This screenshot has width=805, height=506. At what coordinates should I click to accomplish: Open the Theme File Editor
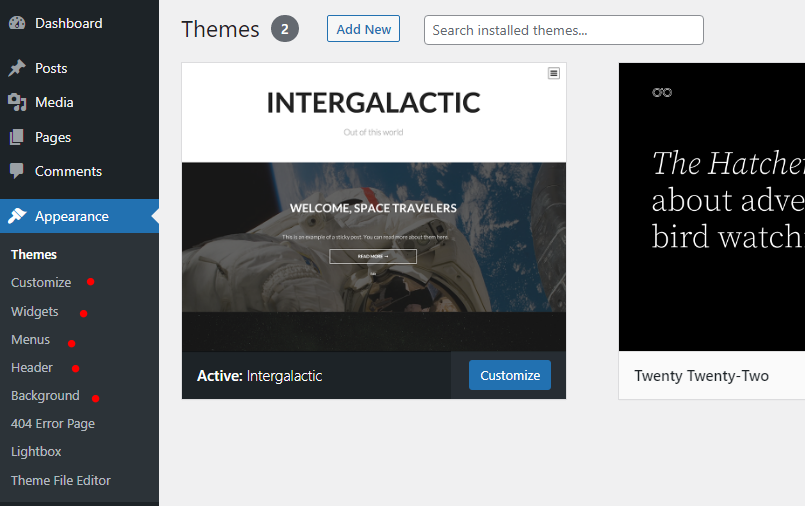tap(61, 480)
